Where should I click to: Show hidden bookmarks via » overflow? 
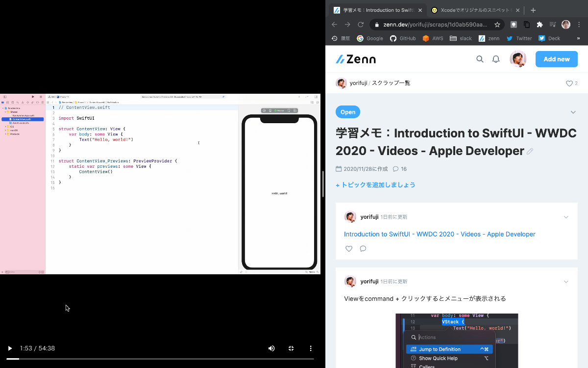(x=578, y=38)
